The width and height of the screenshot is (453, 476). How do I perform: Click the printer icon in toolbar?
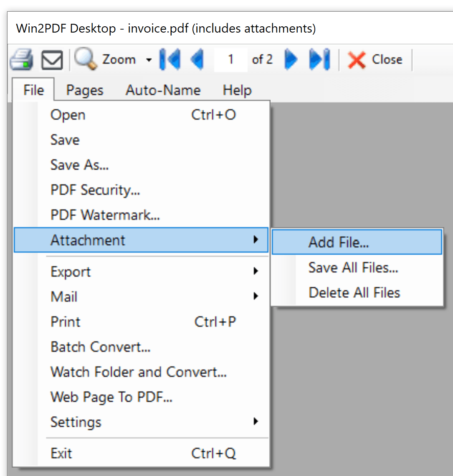coord(21,60)
